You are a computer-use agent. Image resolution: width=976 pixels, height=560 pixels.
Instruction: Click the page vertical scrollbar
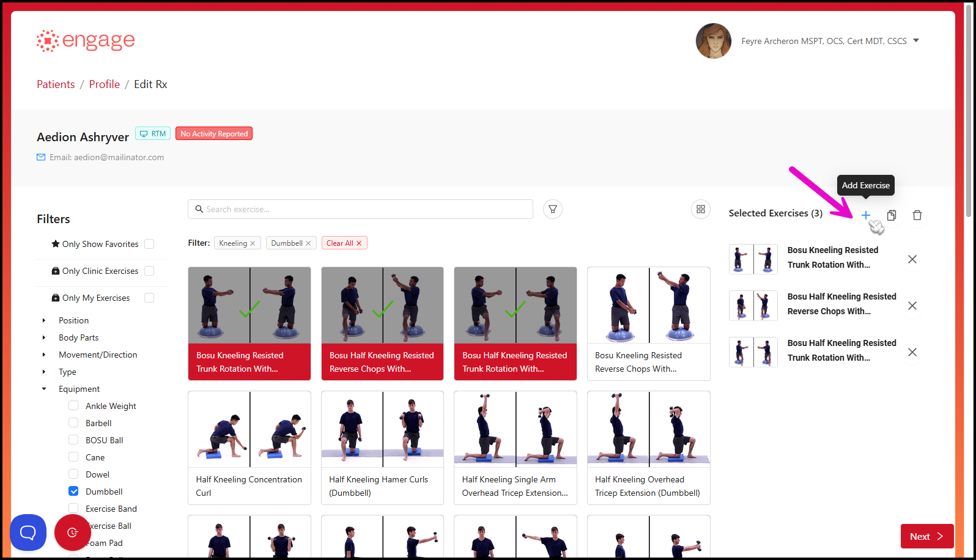968,110
